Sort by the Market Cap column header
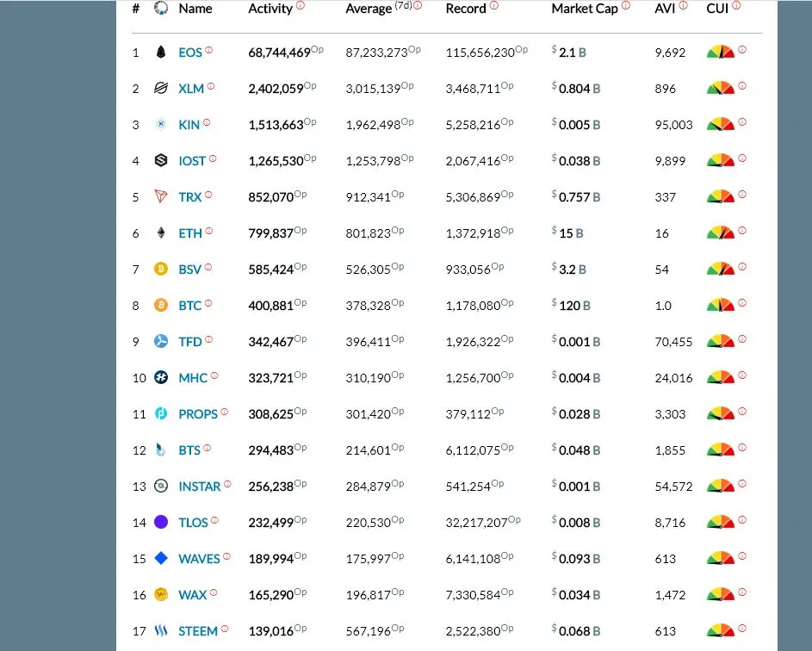 click(585, 9)
